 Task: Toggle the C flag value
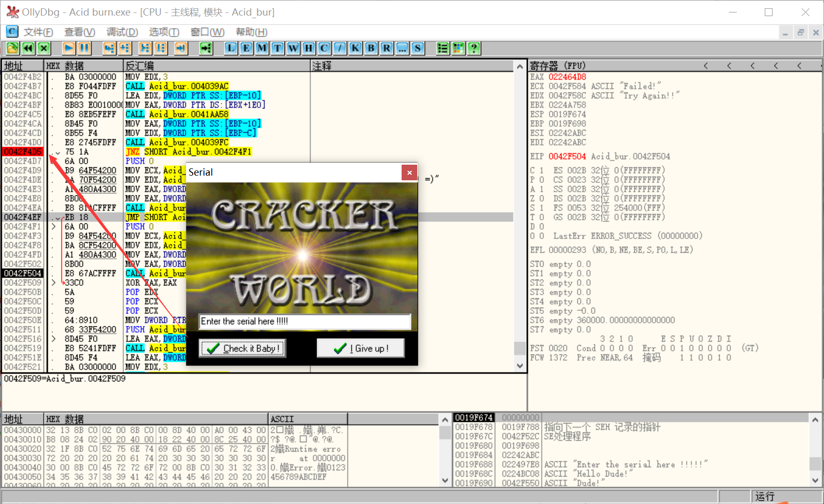(x=541, y=170)
